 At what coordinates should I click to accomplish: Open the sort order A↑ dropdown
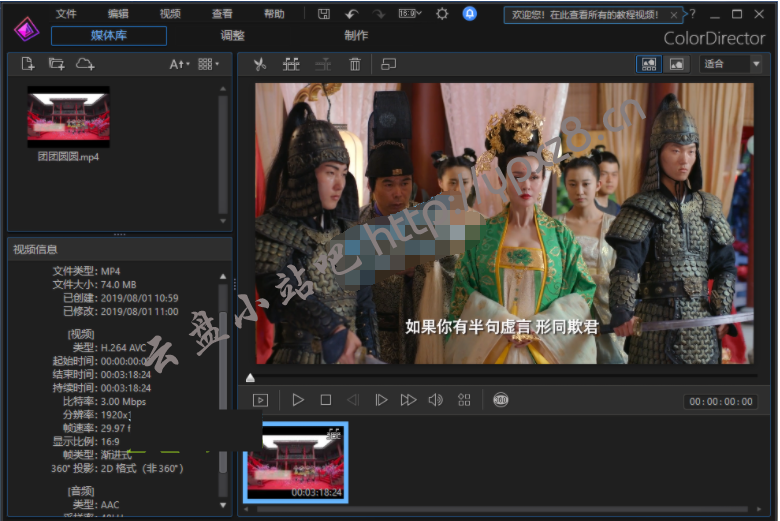tap(179, 64)
